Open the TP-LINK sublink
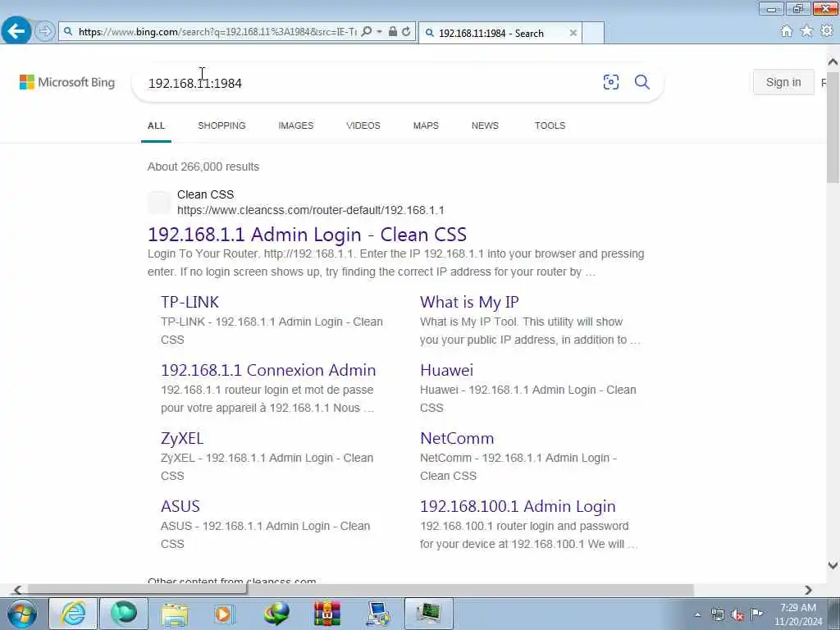Image resolution: width=840 pixels, height=630 pixels. (189, 302)
